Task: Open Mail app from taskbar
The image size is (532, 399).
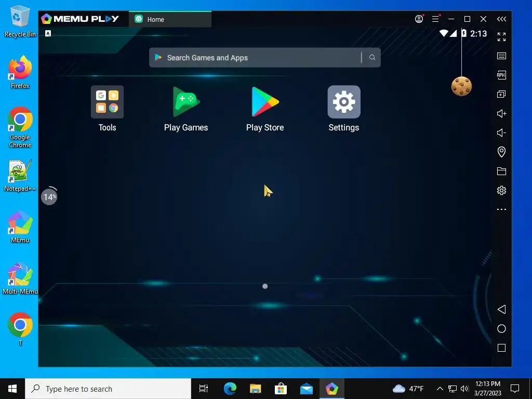Action: [307, 389]
